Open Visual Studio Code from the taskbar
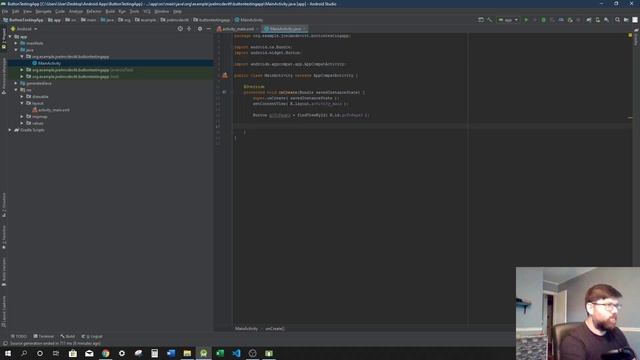 pos(236,353)
